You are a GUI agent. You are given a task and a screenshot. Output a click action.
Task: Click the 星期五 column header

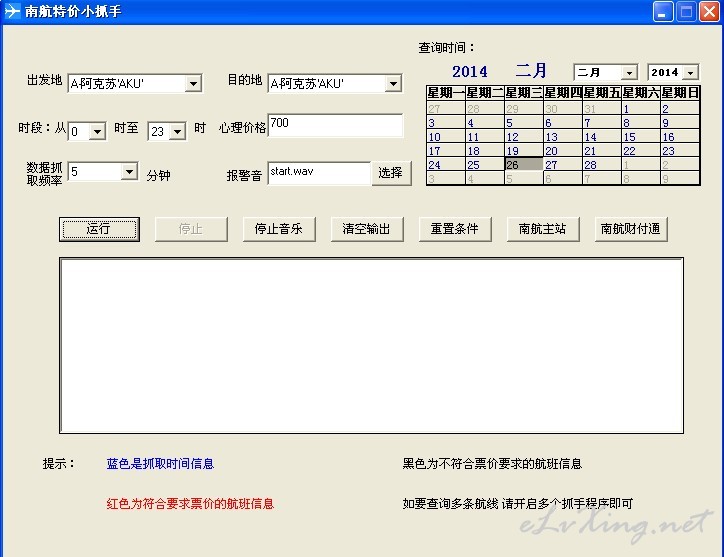(602, 93)
